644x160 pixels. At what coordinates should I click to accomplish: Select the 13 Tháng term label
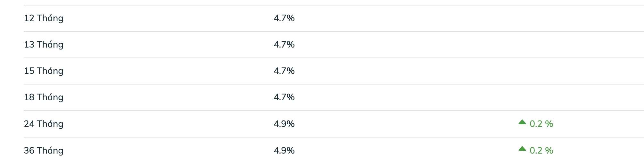44,45
